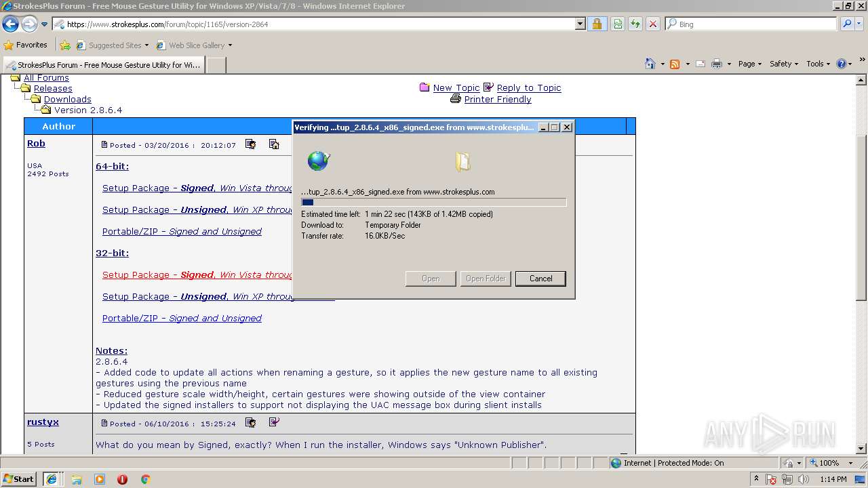
Task: Click the Home icon in command bar
Action: [x=650, y=64]
